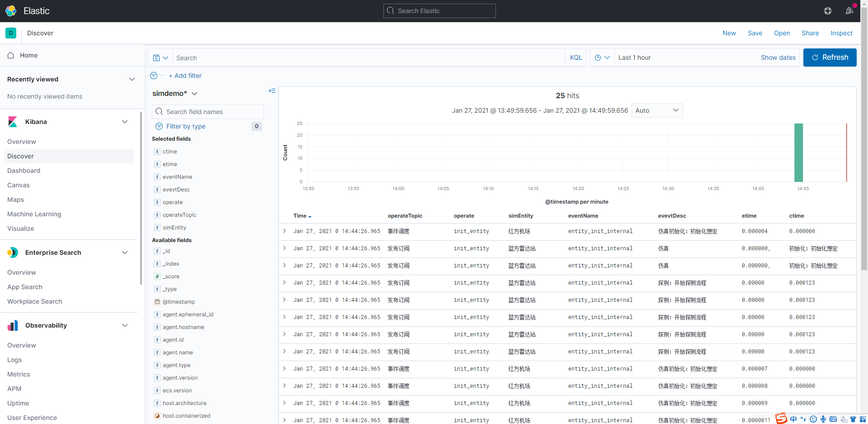Click the _score number type icon
868x424 pixels.
click(x=157, y=276)
